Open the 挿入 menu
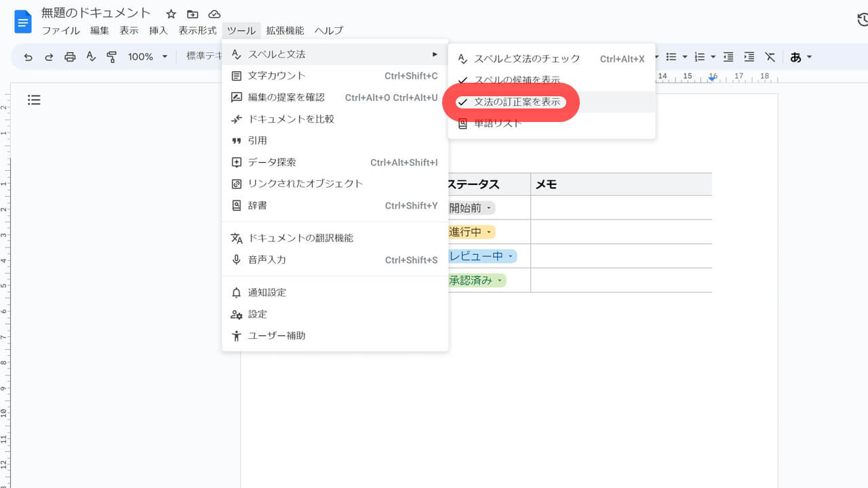 [x=157, y=30]
